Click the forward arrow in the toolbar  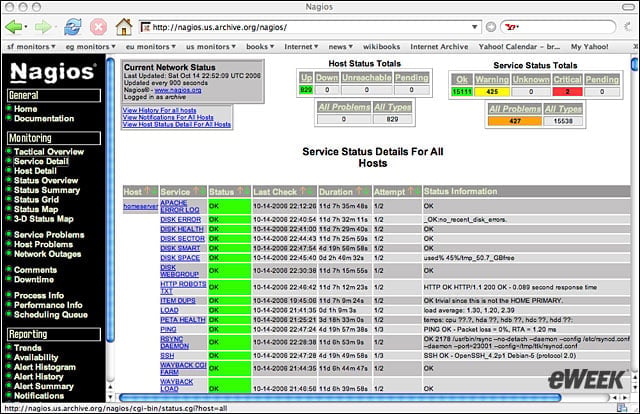pos(42,27)
